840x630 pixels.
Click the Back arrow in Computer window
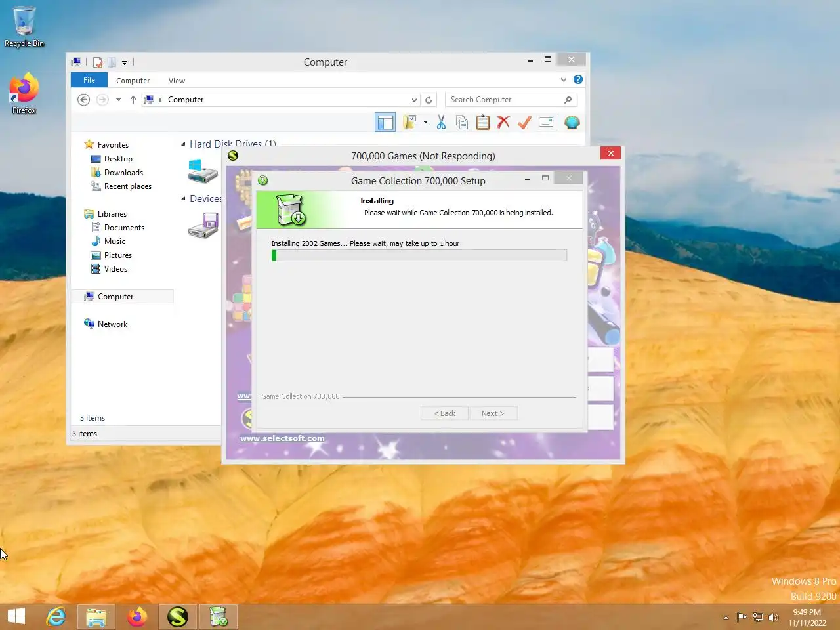click(x=83, y=100)
